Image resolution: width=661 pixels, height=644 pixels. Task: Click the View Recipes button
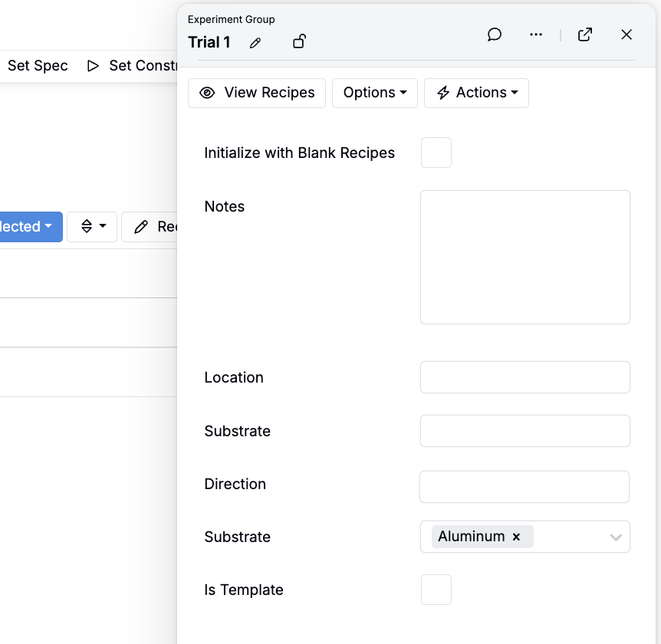pos(257,93)
